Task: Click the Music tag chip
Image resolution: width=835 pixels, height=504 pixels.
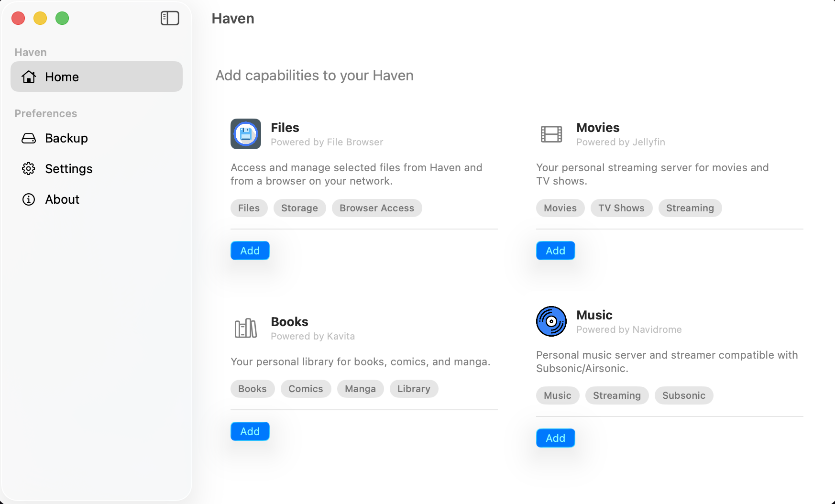Action: point(558,395)
